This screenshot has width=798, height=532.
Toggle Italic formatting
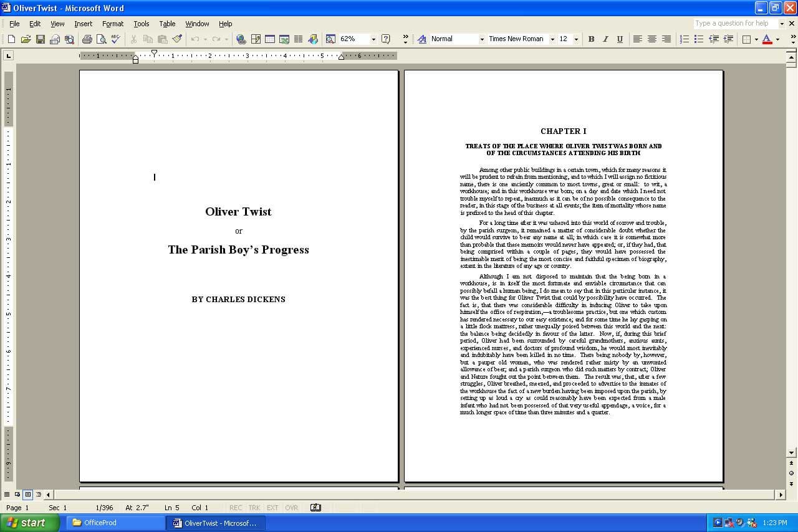(605, 39)
